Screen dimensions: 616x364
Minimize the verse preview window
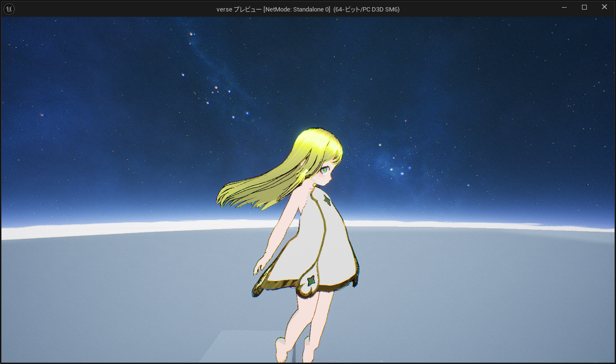(x=564, y=8)
